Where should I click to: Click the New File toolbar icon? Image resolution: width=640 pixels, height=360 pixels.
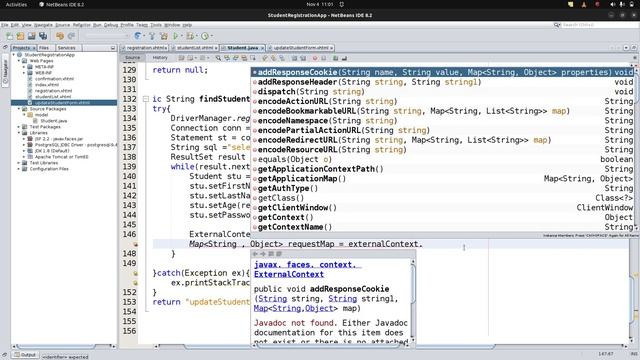9,36
